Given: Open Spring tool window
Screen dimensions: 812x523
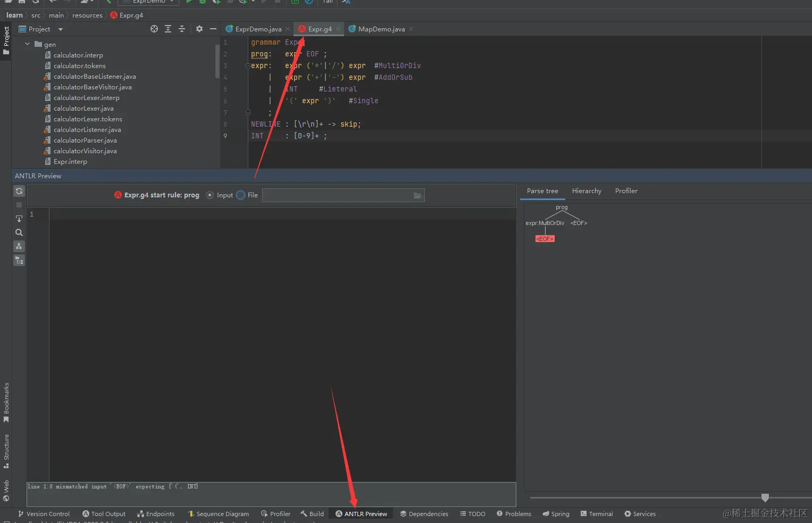Looking at the screenshot, I should click(556, 513).
